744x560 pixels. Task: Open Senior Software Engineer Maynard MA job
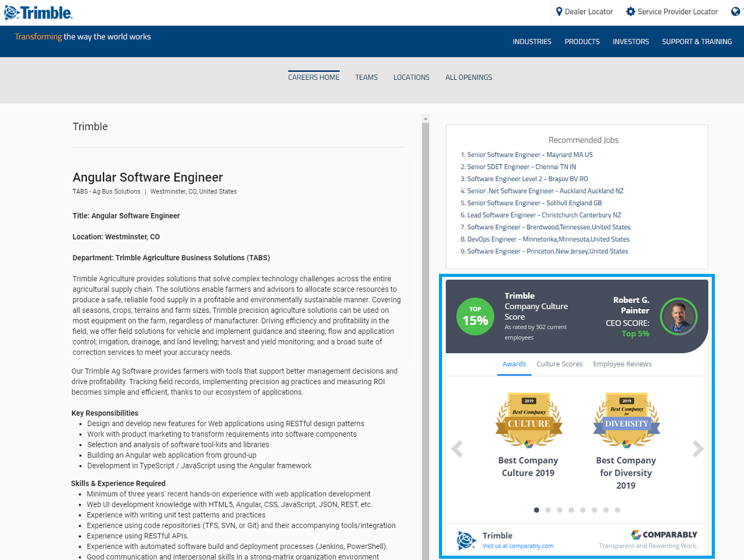(530, 155)
